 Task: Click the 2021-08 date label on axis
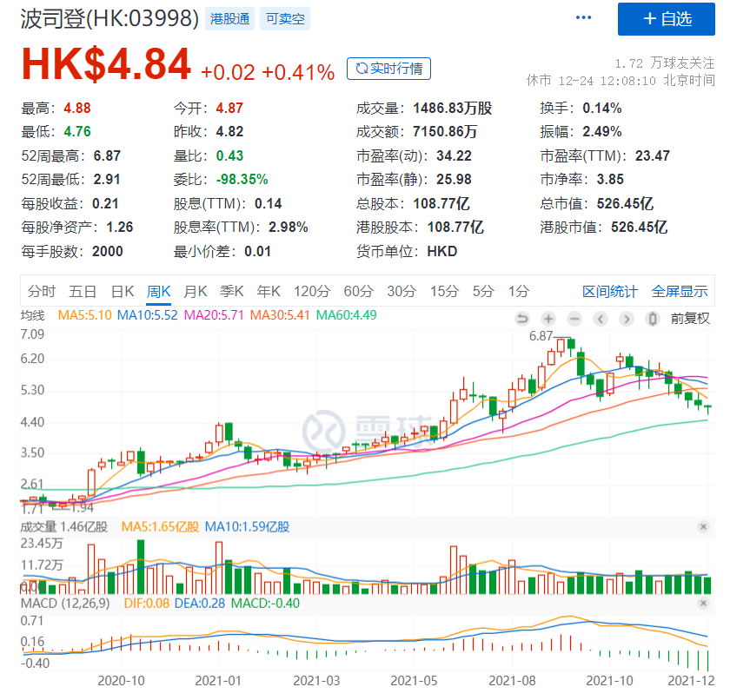click(512, 680)
